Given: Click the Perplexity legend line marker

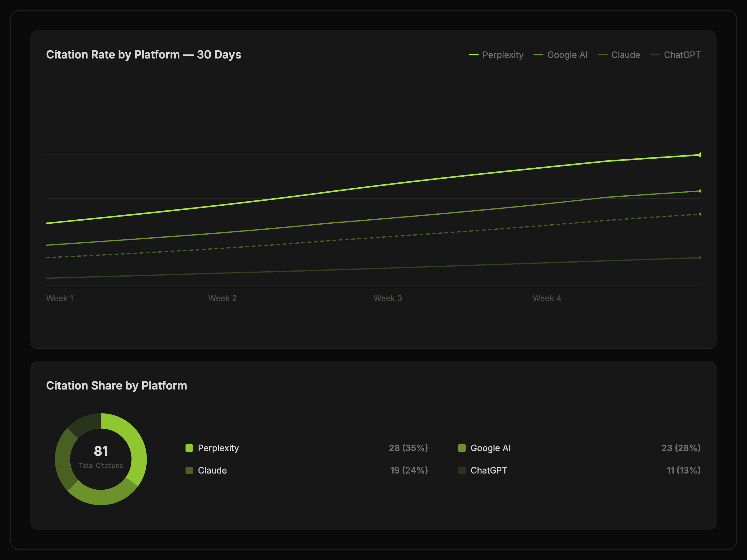Looking at the screenshot, I should (473, 55).
